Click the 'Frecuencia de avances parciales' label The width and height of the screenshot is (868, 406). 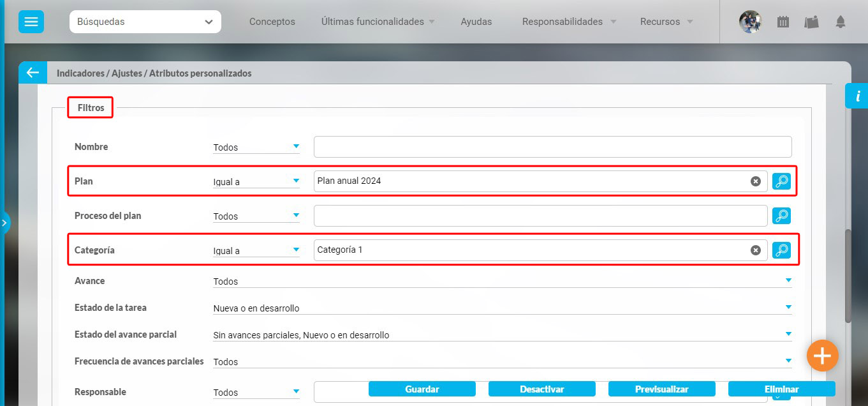tap(139, 361)
